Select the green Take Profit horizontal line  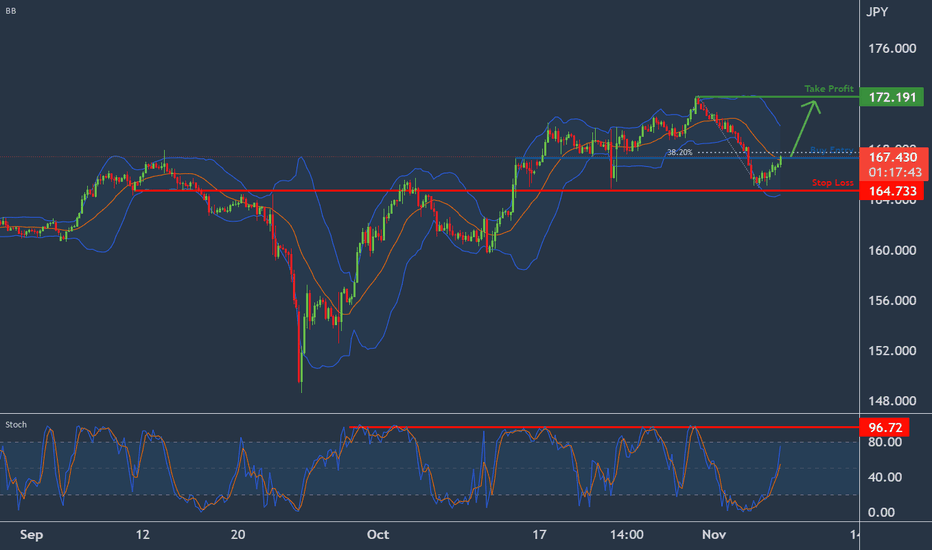coord(777,96)
